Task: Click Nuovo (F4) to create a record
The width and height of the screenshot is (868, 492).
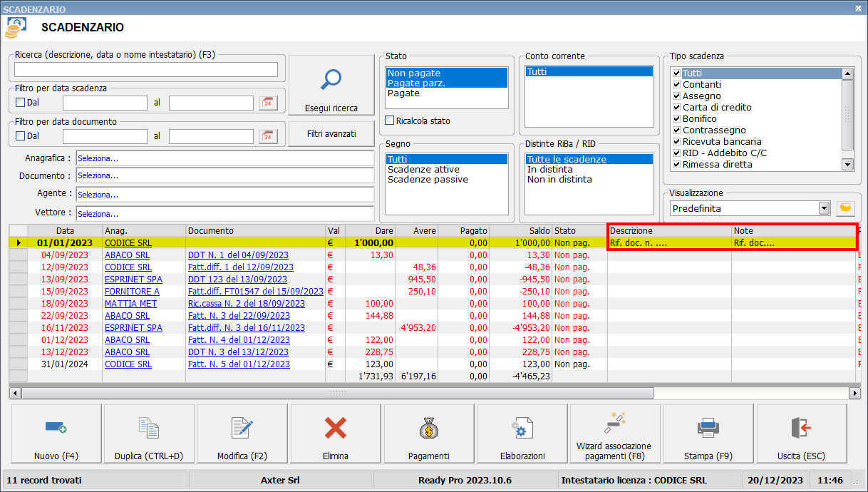Action: click(56, 434)
